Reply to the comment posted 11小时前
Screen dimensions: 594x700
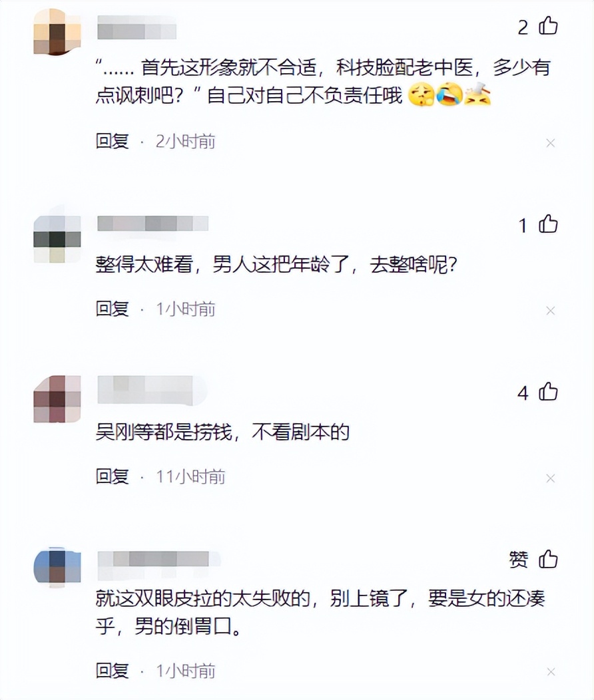click(x=112, y=477)
